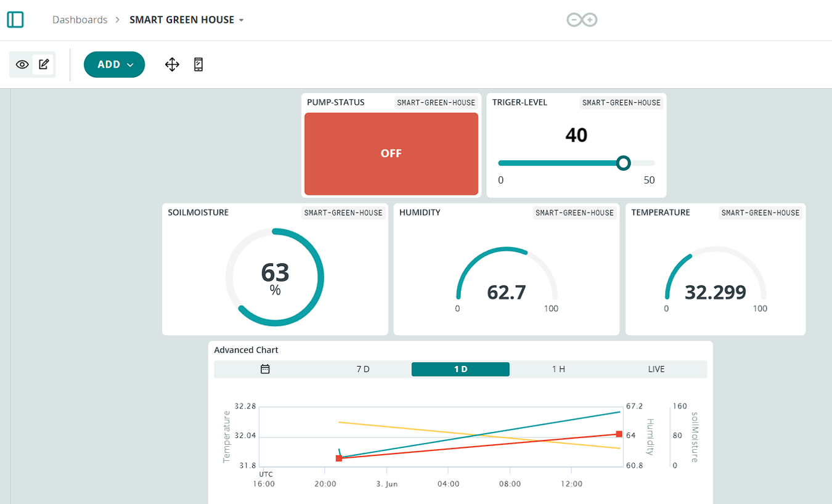Screen dimensions: 832x504
Task: Select the 1 D chart range tab
Action: (x=460, y=369)
